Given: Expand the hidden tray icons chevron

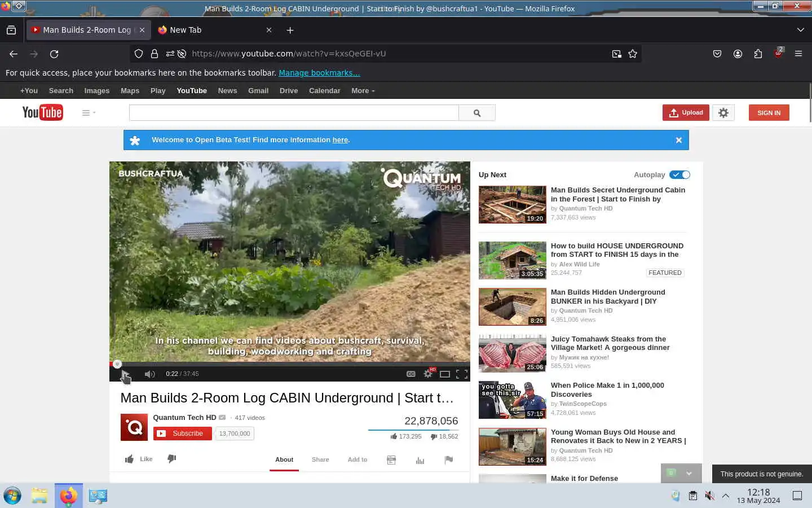Looking at the screenshot, I should pyautogui.click(x=726, y=496).
